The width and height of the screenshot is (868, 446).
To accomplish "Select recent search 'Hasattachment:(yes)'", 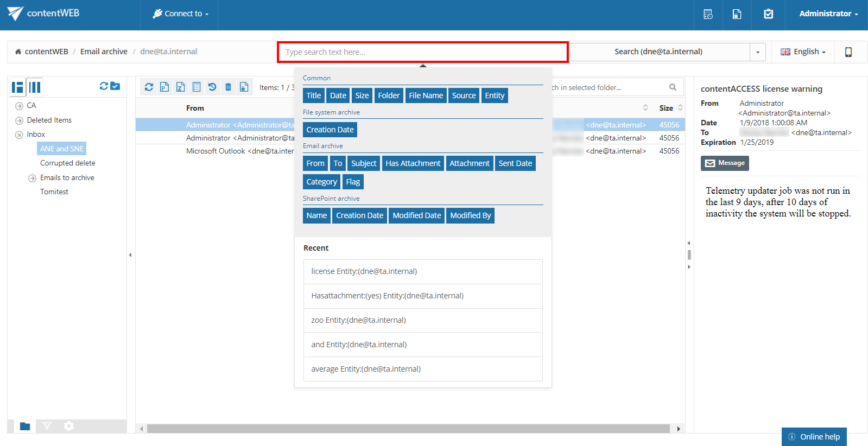I will point(423,296).
